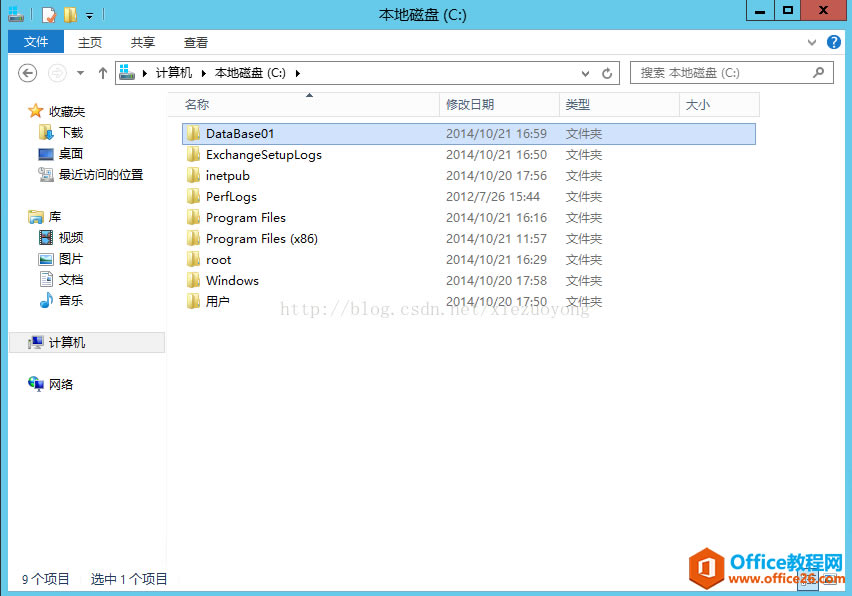The height and width of the screenshot is (596, 852).
Task: Click the Back navigation arrow
Action: [x=27, y=72]
